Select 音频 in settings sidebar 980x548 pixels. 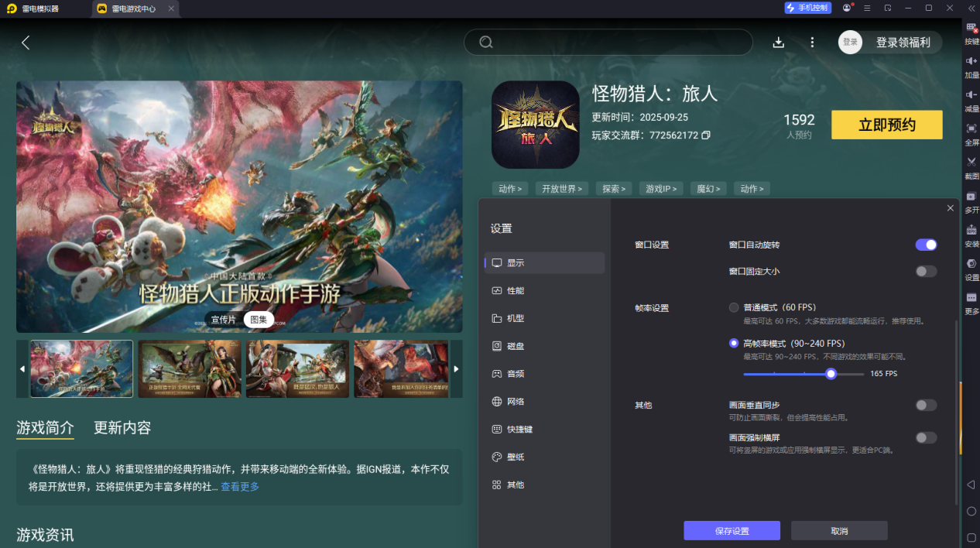point(544,374)
